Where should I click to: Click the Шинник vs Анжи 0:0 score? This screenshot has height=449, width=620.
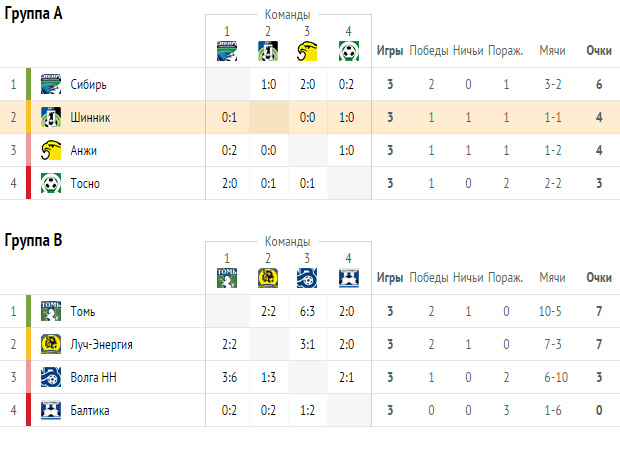[x=307, y=117]
